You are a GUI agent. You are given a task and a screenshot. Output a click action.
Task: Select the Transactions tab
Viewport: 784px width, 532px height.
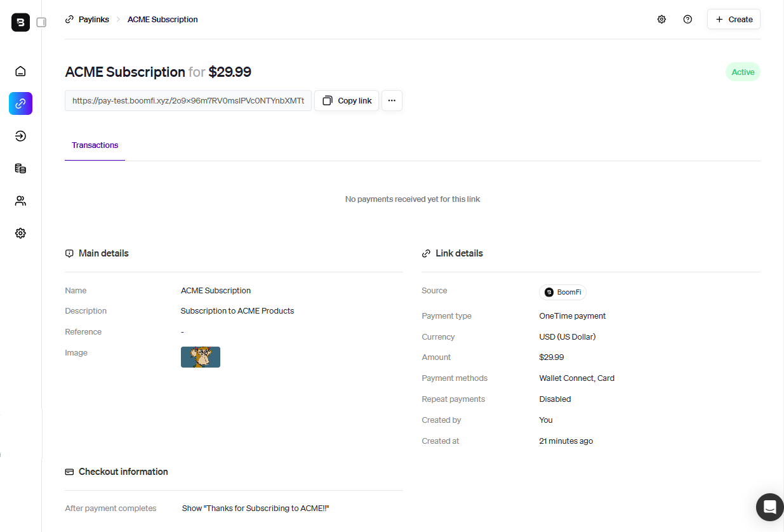pyautogui.click(x=95, y=145)
